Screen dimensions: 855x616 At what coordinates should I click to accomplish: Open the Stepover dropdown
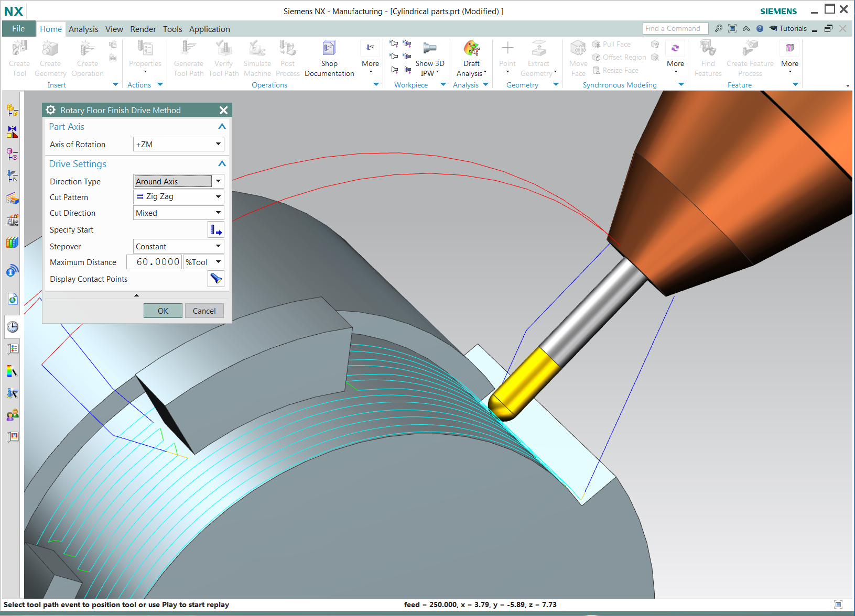coord(179,246)
